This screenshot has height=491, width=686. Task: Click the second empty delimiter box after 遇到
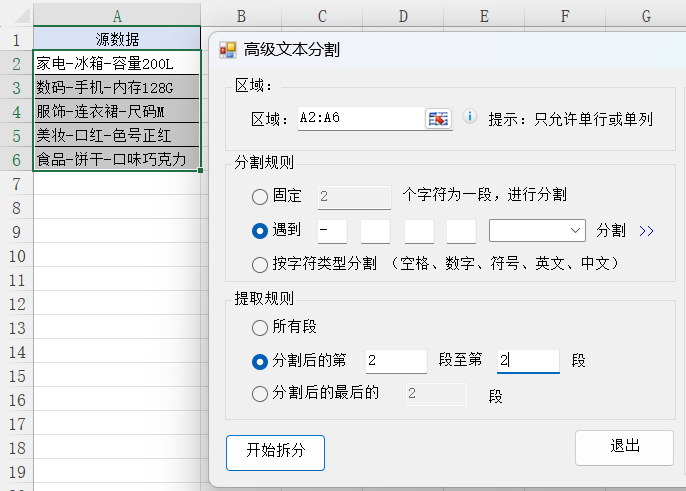375,231
